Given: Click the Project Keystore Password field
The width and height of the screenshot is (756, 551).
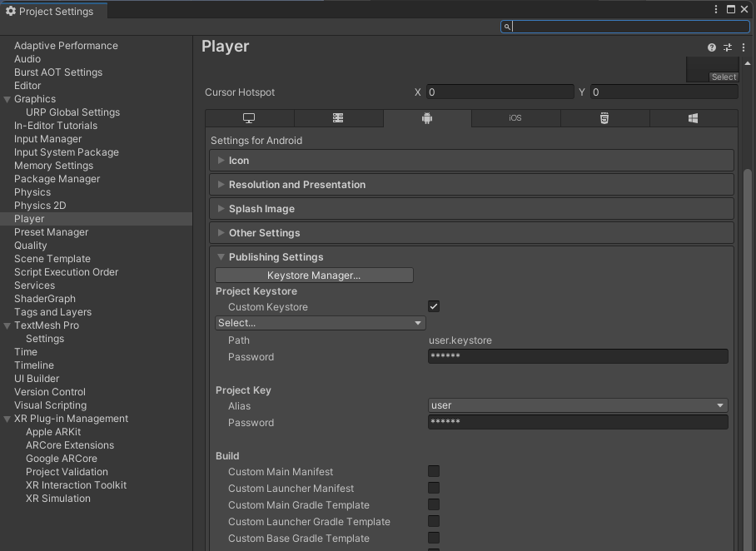Looking at the screenshot, I should coord(578,356).
